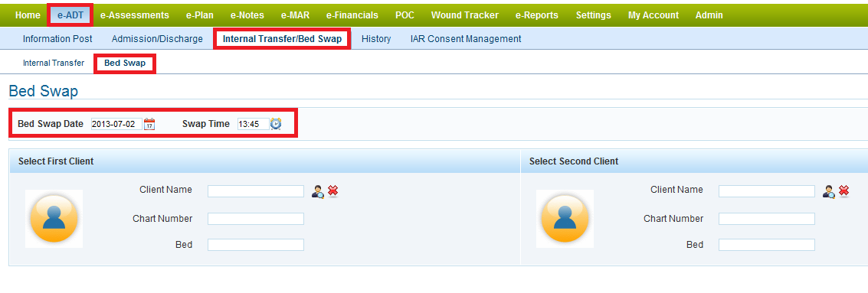The height and width of the screenshot is (293, 868).
Task: Click the 'Bed Swap' page heading
Action: [x=43, y=91]
